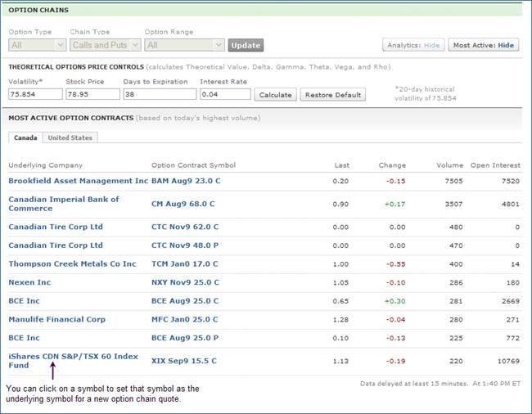Click the Volume column header

pyautogui.click(x=450, y=165)
